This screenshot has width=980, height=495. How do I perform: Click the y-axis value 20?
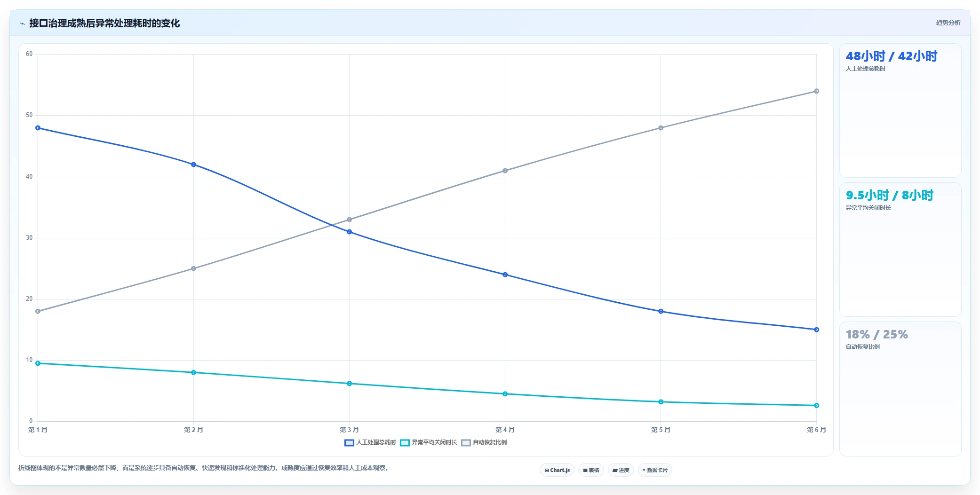[x=29, y=299]
